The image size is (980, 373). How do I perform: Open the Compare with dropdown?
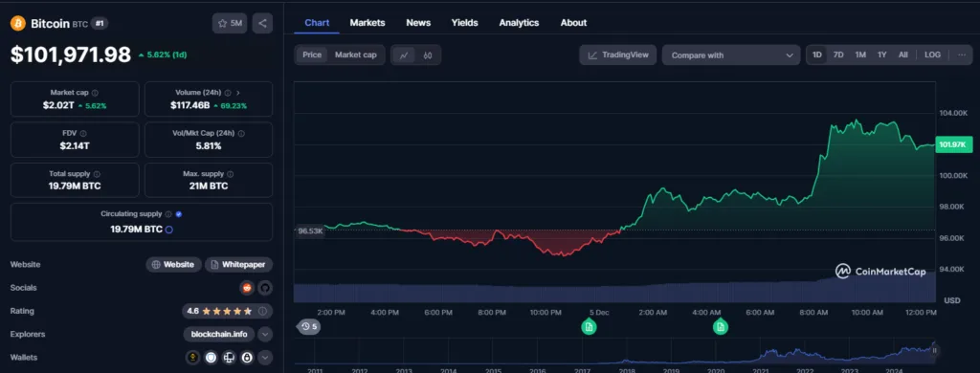click(731, 55)
